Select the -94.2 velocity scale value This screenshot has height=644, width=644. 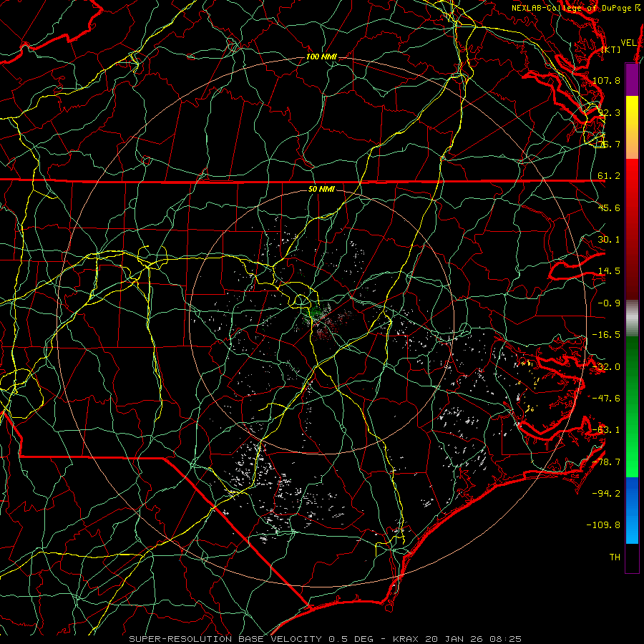point(606,494)
